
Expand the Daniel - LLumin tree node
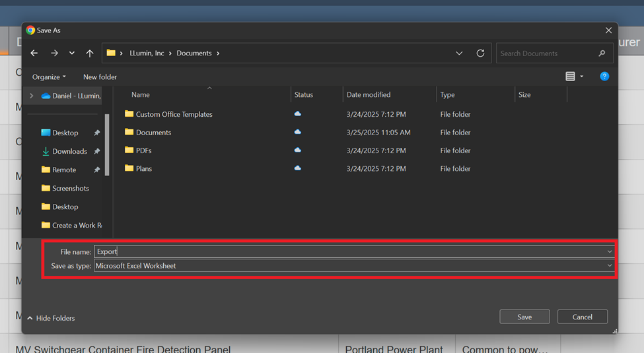pos(31,96)
